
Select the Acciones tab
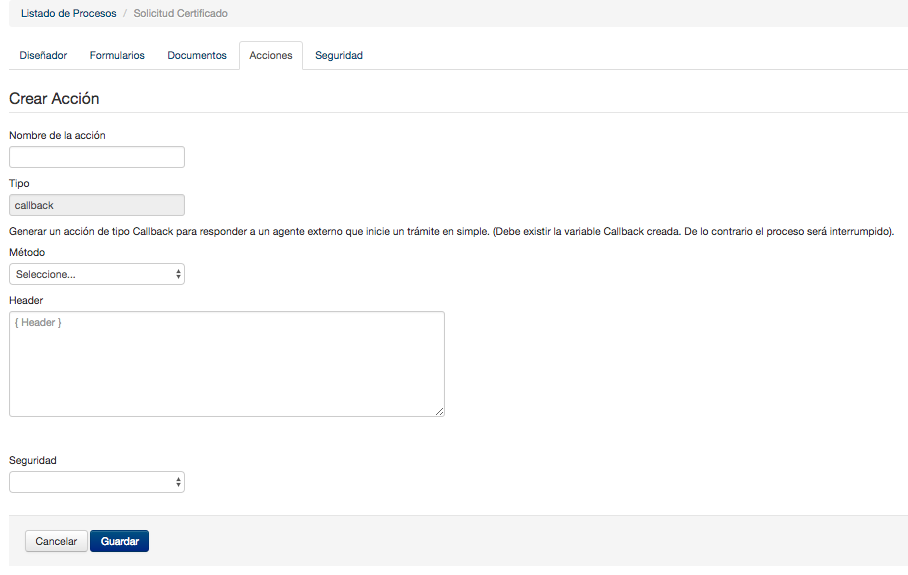click(271, 56)
